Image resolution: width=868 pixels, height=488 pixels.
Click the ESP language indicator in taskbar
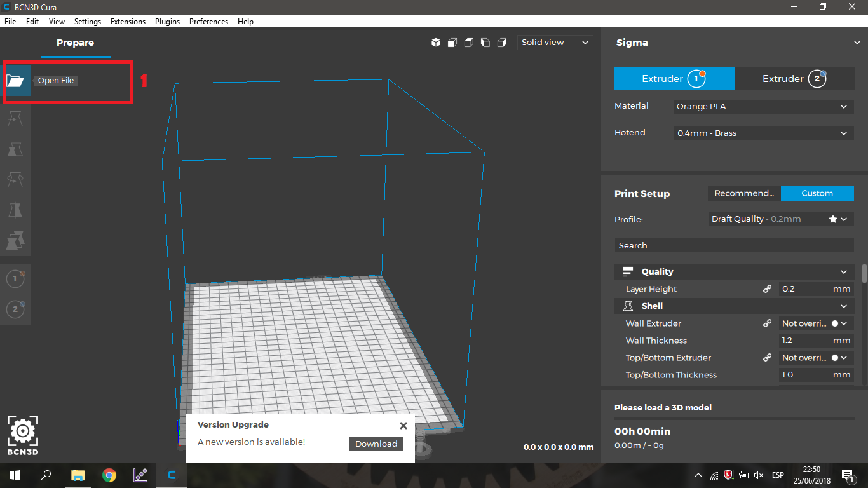778,475
